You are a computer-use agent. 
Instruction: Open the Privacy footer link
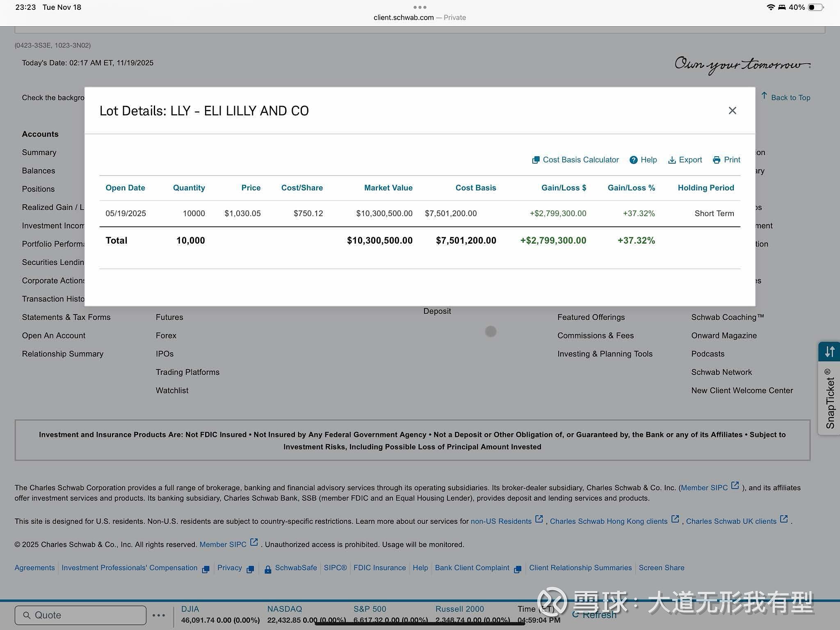pyautogui.click(x=229, y=568)
